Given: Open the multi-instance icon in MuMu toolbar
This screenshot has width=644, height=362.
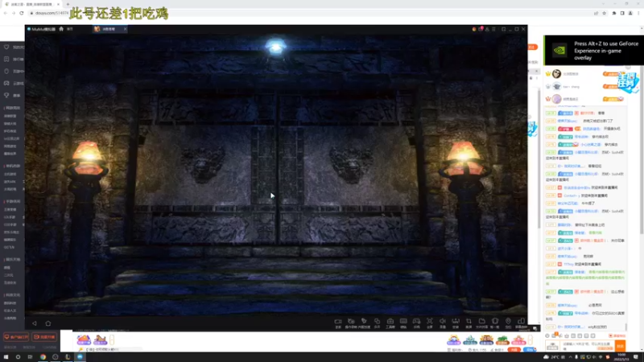Looking at the screenshot, I should pyautogui.click(x=377, y=323).
